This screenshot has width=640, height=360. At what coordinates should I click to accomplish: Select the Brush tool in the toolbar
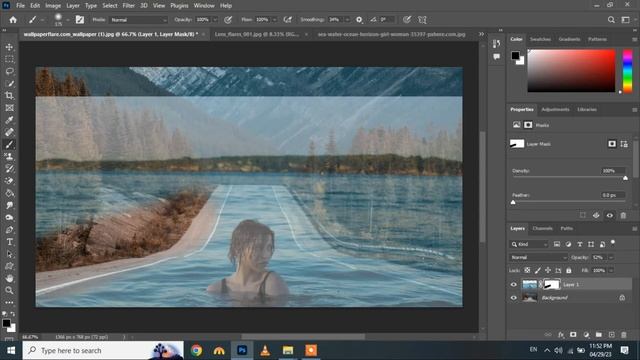click(x=9, y=144)
